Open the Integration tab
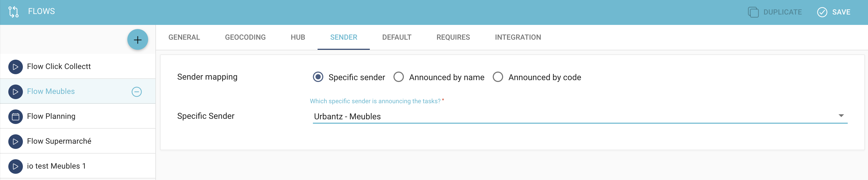Screen dimensions: 868x180 click(x=518, y=37)
